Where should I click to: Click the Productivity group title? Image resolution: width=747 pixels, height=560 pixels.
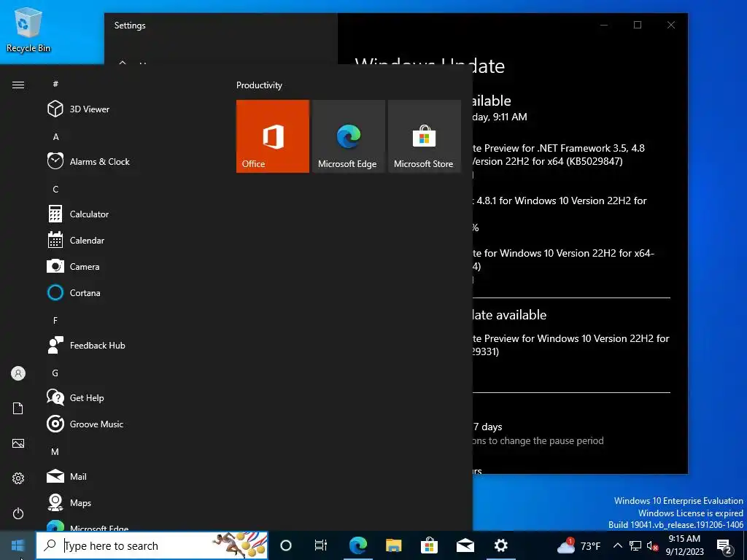pyautogui.click(x=259, y=85)
